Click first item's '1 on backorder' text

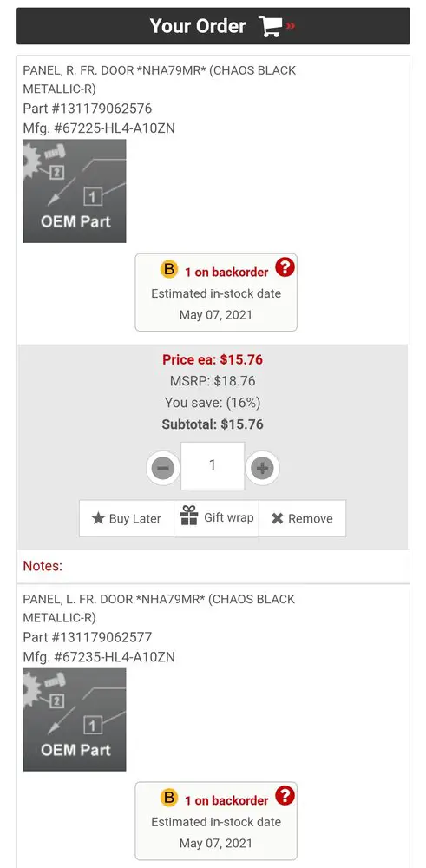tap(226, 272)
